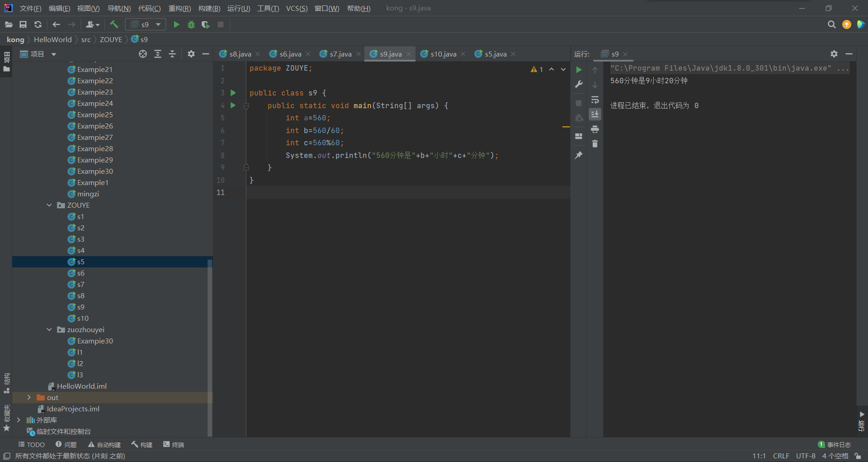Image resolution: width=868 pixels, height=462 pixels.
Task: Expand the out folder in project tree
Action: pyautogui.click(x=29, y=397)
